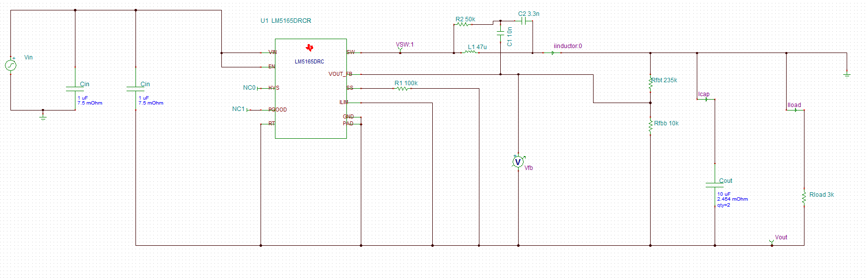
Task: Click the SS pin on U1
Action: [350, 88]
